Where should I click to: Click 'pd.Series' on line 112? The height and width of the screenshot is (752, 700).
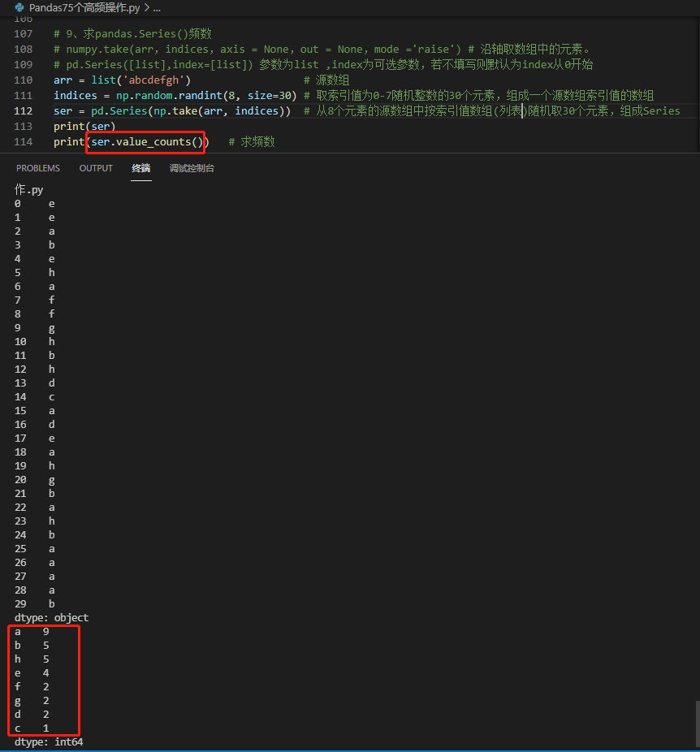[x=119, y=110]
